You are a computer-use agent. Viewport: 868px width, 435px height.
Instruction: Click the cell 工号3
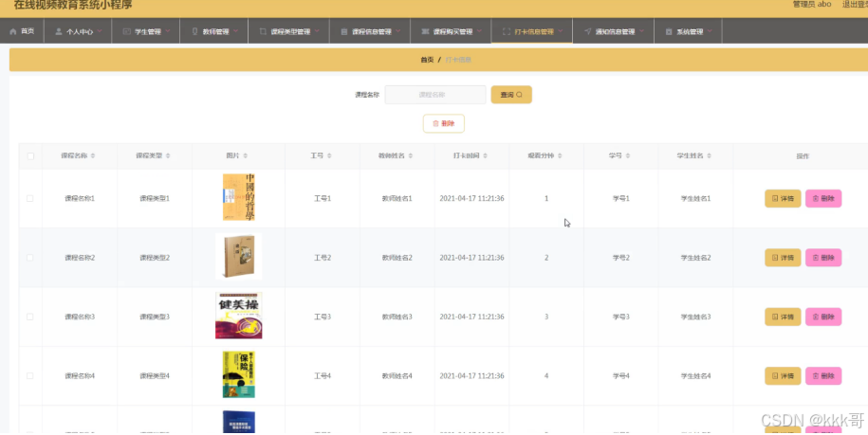coord(323,317)
